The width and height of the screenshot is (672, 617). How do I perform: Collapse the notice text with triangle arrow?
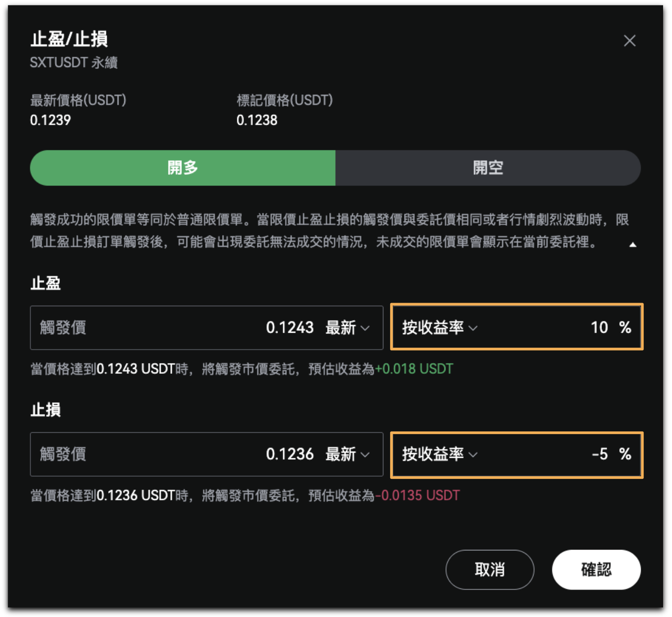(633, 245)
